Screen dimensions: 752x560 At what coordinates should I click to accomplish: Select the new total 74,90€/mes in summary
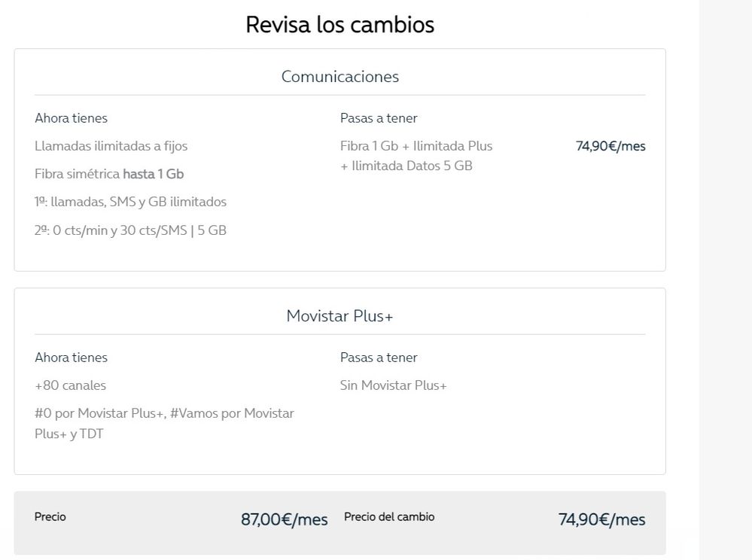(601, 519)
